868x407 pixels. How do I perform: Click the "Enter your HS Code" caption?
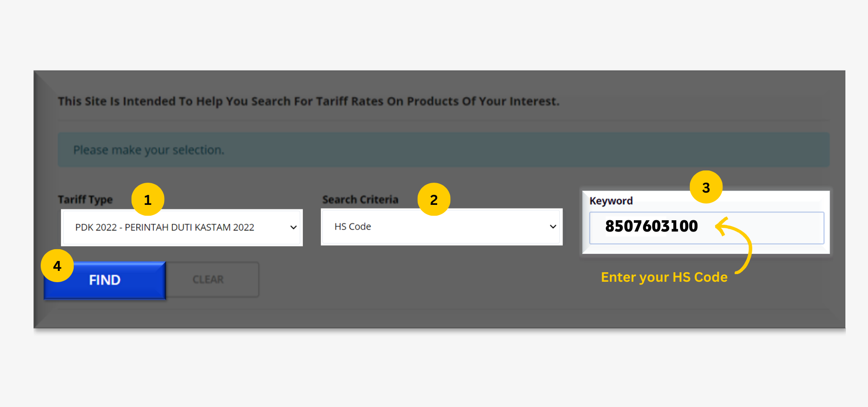(x=664, y=277)
